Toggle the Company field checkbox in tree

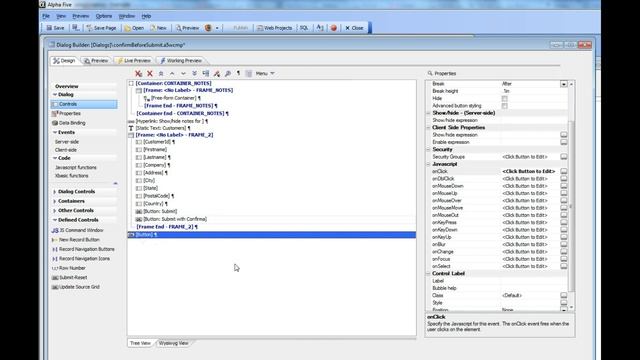click(139, 165)
